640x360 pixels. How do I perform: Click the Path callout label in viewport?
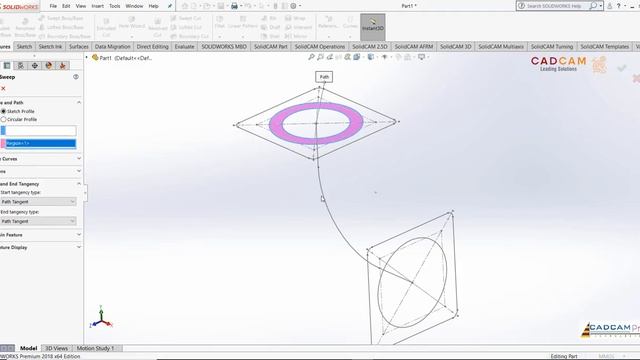pos(324,77)
